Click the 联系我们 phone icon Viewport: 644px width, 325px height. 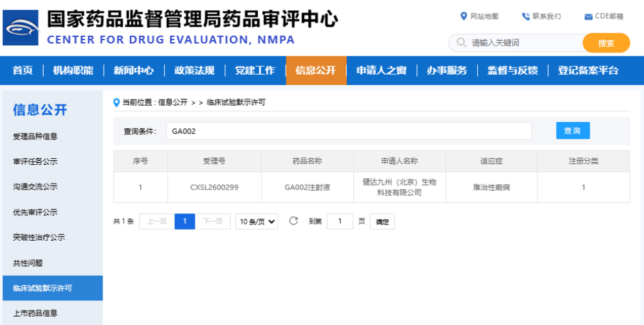tap(526, 16)
